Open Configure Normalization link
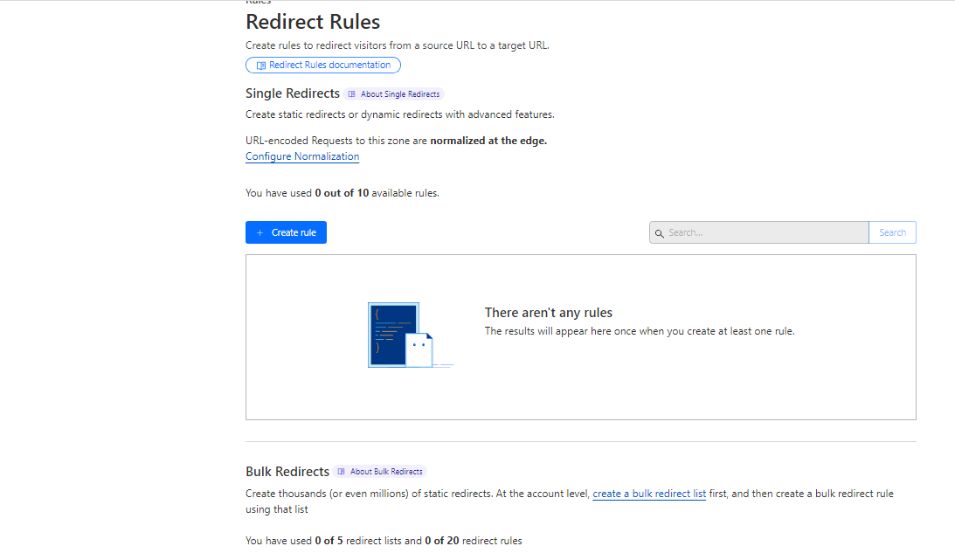This screenshot has width=955, height=560. pos(302,156)
